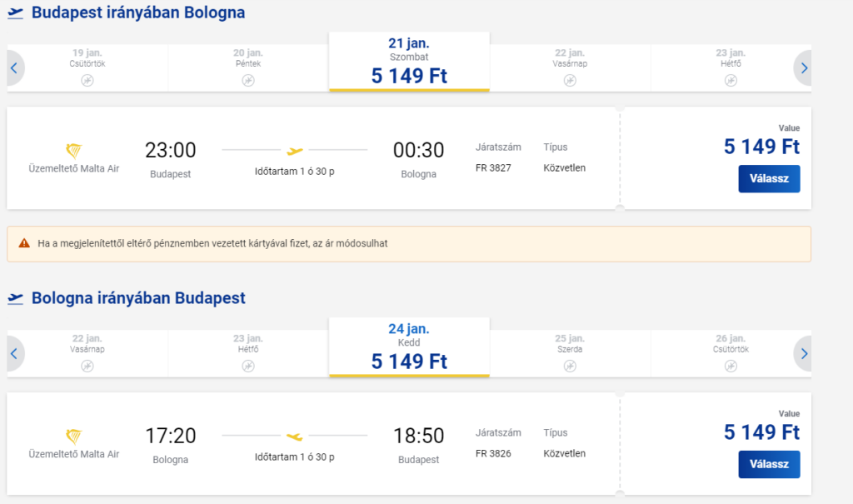This screenshot has width=853, height=504.
Task: Select 26 jan. Csütörtök return date tab
Action: [x=731, y=347]
